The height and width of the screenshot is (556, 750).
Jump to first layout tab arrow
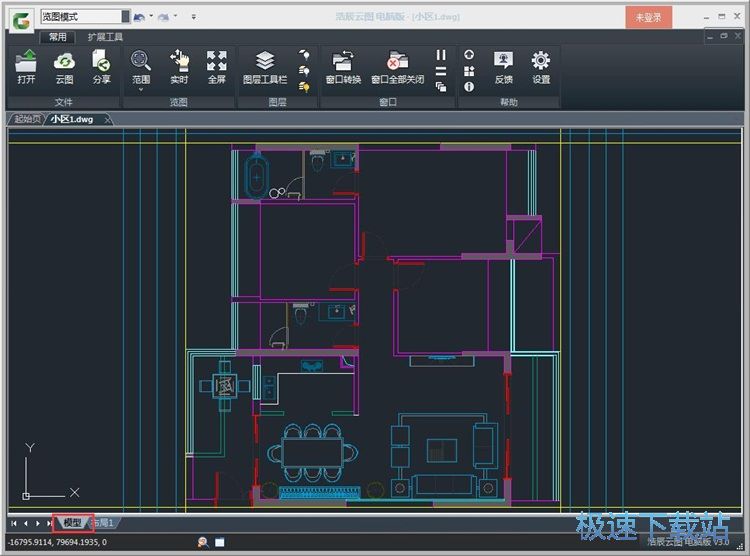(x=13, y=523)
